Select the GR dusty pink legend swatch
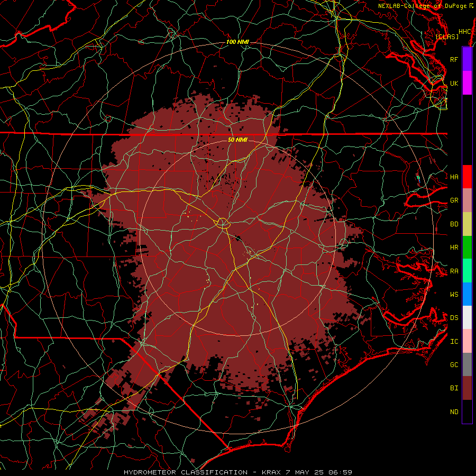This screenshot has width=476, height=476. [467, 200]
